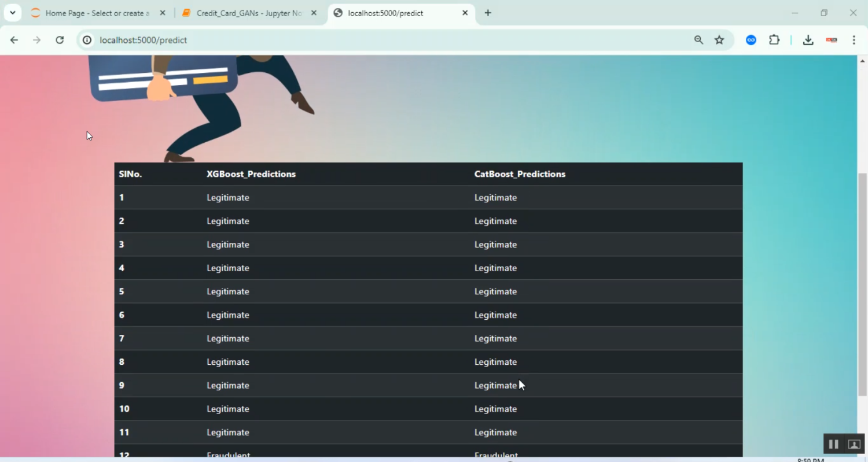Open the browser Downloads icon
868x462 pixels.
pyautogui.click(x=808, y=40)
